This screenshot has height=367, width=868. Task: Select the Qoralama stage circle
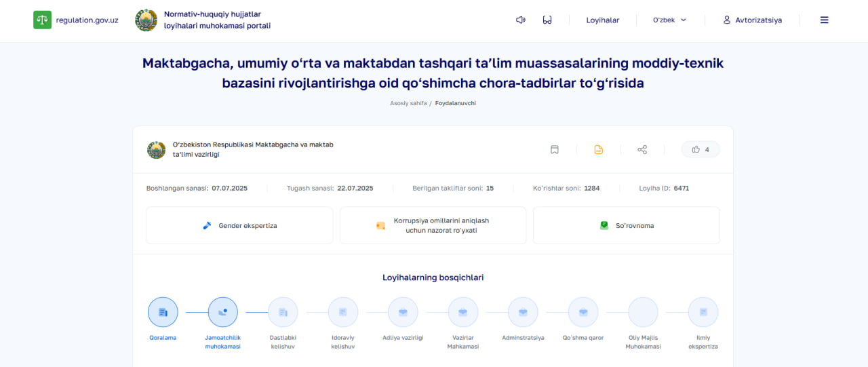[163, 312]
